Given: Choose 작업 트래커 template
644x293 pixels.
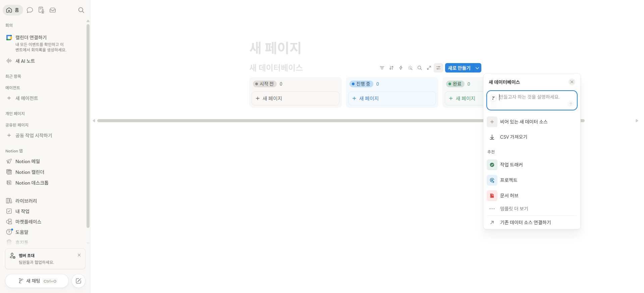Looking at the screenshot, I should pyautogui.click(x=532, y=165).
